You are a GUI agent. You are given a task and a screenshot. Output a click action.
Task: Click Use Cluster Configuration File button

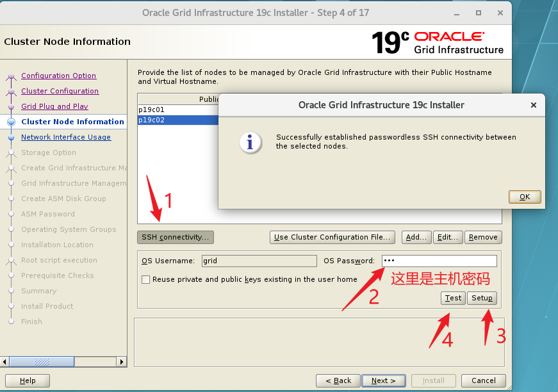332,237
